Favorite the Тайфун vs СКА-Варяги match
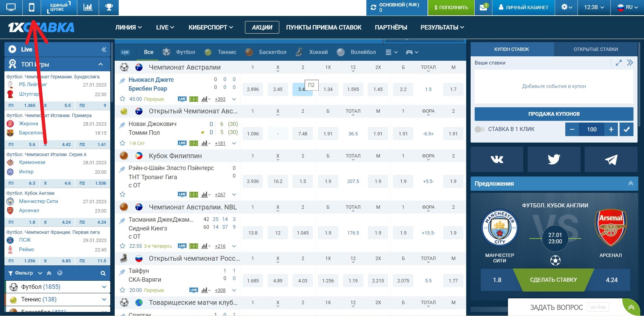The image size is (644, 316). [x=122, y=290]
